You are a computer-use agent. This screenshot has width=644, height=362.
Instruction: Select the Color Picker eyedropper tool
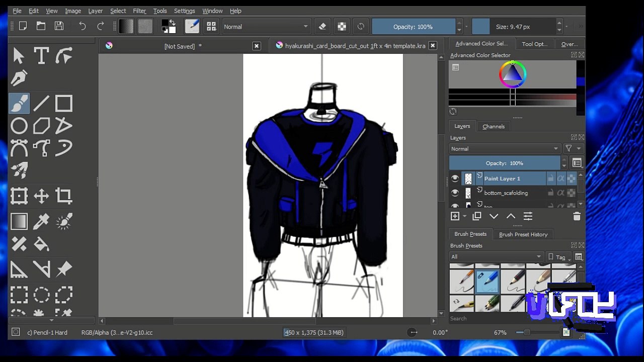coord(41,221)
